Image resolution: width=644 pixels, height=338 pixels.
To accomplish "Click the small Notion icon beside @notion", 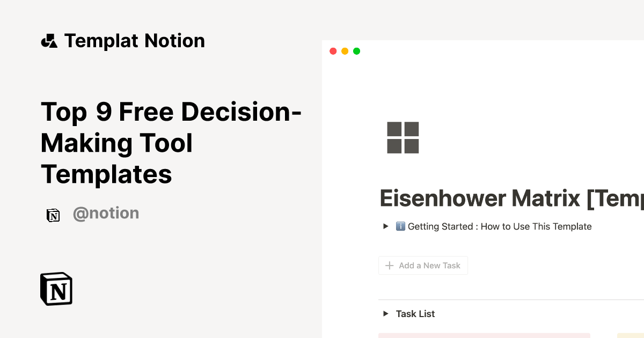I will (x=53, y=215).
